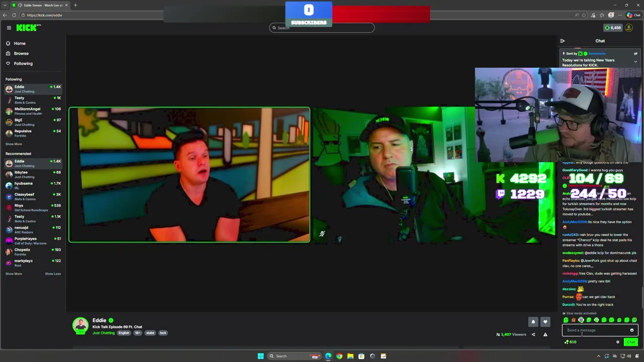Click the stake tag
Image resolution: width=644 pixels, height=362 pixels.
coord(150,333)
